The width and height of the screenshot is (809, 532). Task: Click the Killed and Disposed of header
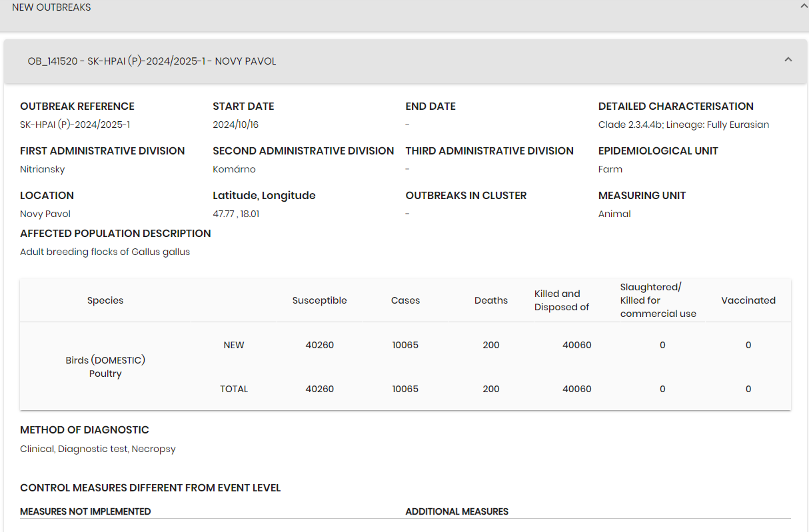561,300
